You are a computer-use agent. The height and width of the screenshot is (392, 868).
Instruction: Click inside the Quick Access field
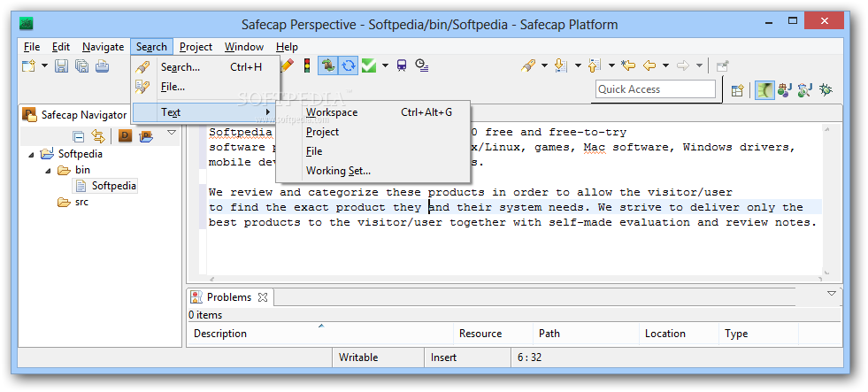click(x=656, y=89)
